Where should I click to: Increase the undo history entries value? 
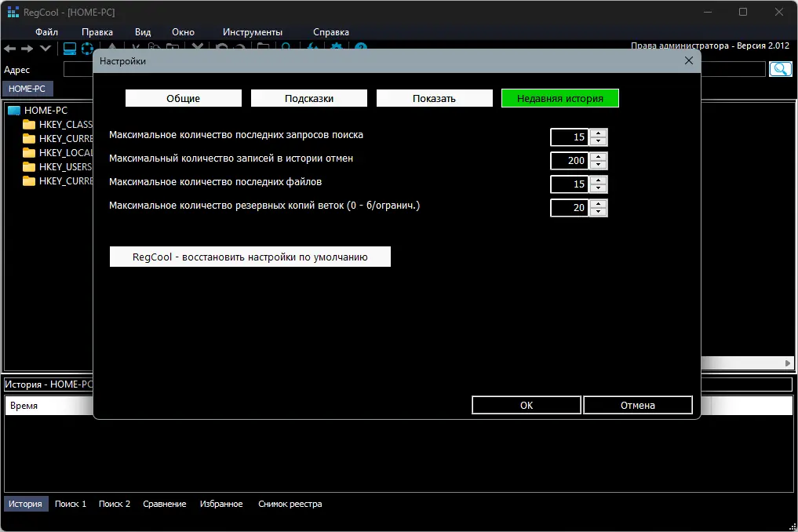point(599,156)
